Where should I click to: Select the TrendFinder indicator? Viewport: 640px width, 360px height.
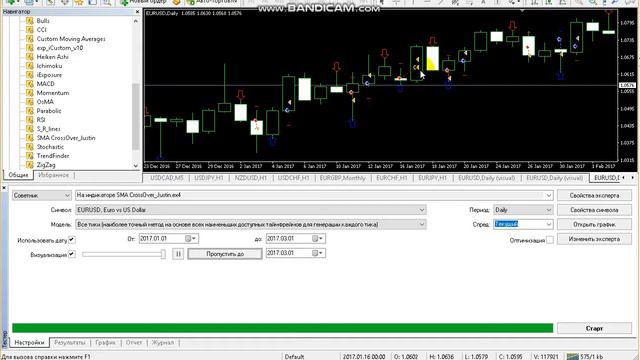click(x=53, y=156)
